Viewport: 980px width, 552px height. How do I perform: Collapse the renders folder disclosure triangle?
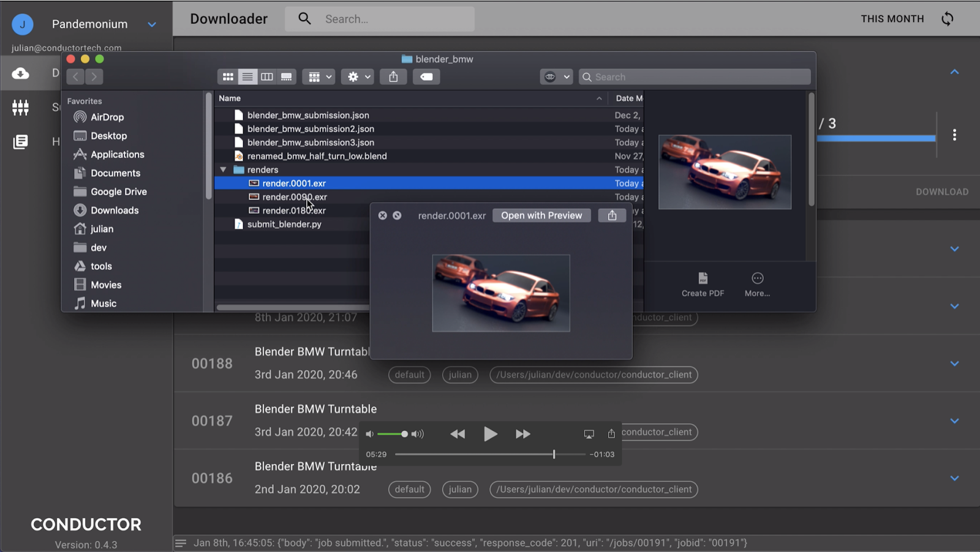tap(224, 170)
